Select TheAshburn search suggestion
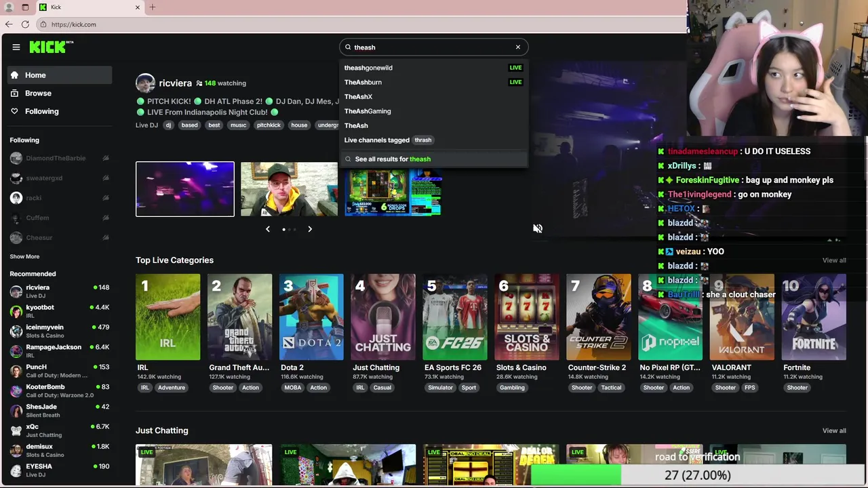The height and width of the screenshot is (488, 868). pyautogui.click(x=433, y=82)
